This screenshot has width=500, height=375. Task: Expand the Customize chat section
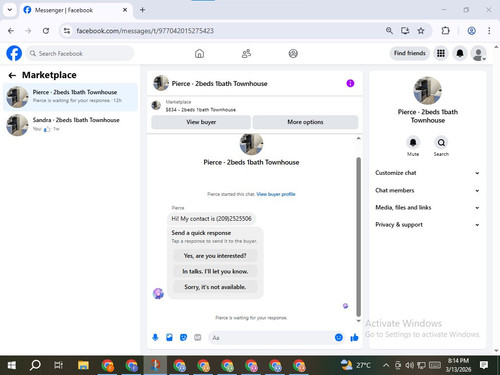(427, 173)
